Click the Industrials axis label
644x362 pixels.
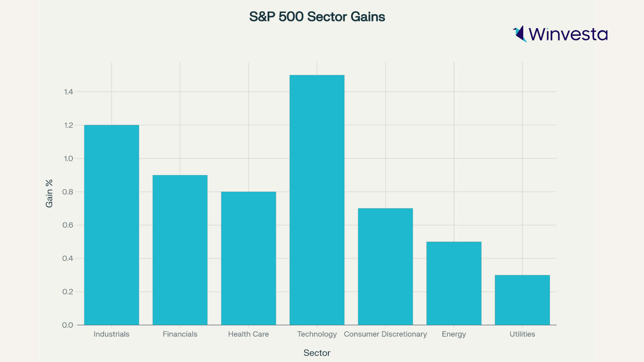pyautogui.click(x=111, y=334)
